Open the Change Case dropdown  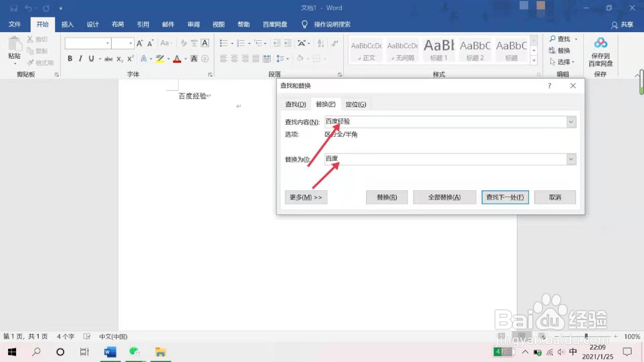tap(166, 43)
